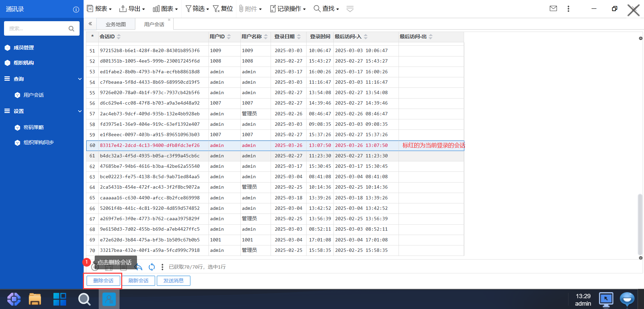Open 密码策略 in the sidebar
The width and height of the screenshot is (644, 309).
[34, 127]
